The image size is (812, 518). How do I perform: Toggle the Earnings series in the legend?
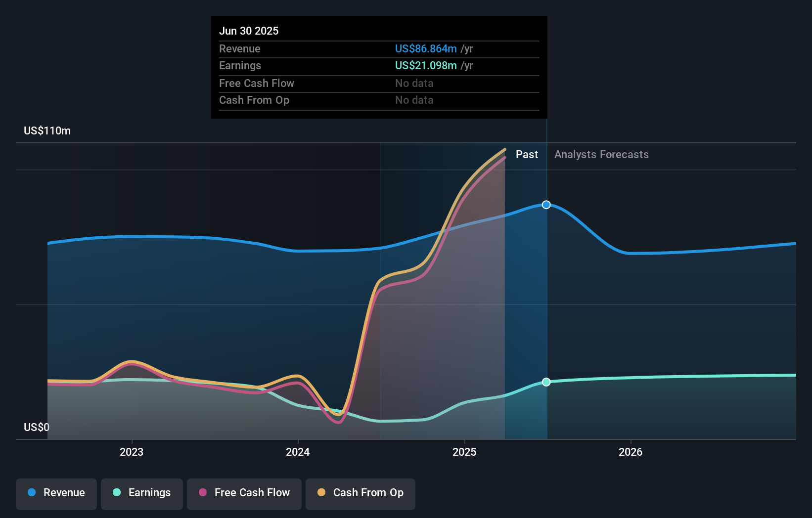(x=142, y=494)
